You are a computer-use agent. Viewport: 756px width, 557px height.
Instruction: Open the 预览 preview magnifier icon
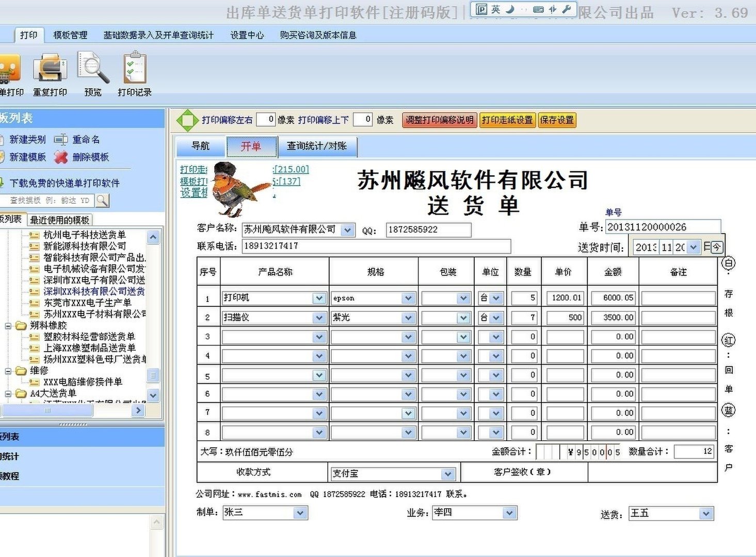tap(93, 68)
